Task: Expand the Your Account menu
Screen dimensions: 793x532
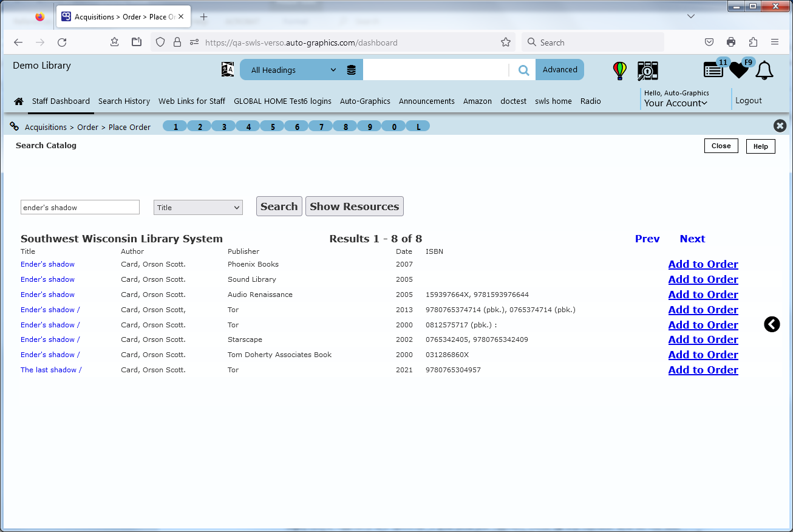Action: pos(676,103)
